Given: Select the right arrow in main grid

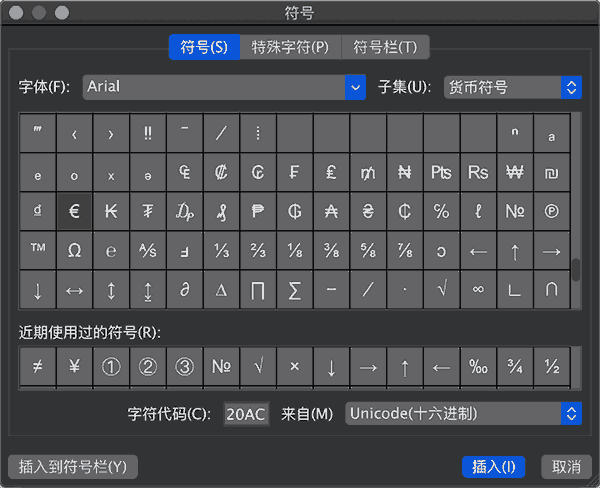Looking at the screenshot, I should (552, 251).
